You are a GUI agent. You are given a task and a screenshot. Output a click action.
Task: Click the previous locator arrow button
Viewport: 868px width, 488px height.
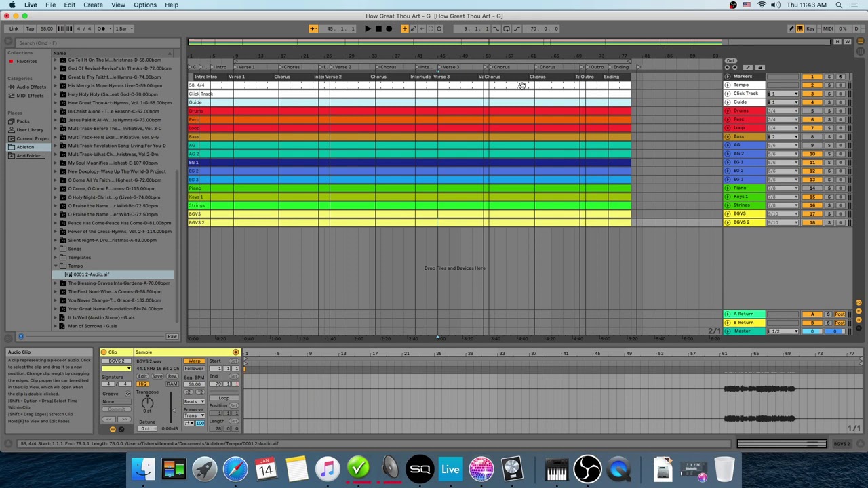point(727,68)
